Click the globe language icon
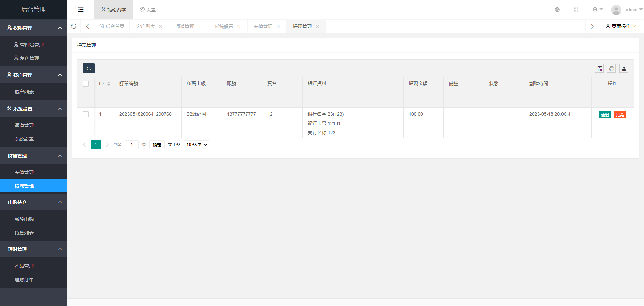 tap(557, 10)
